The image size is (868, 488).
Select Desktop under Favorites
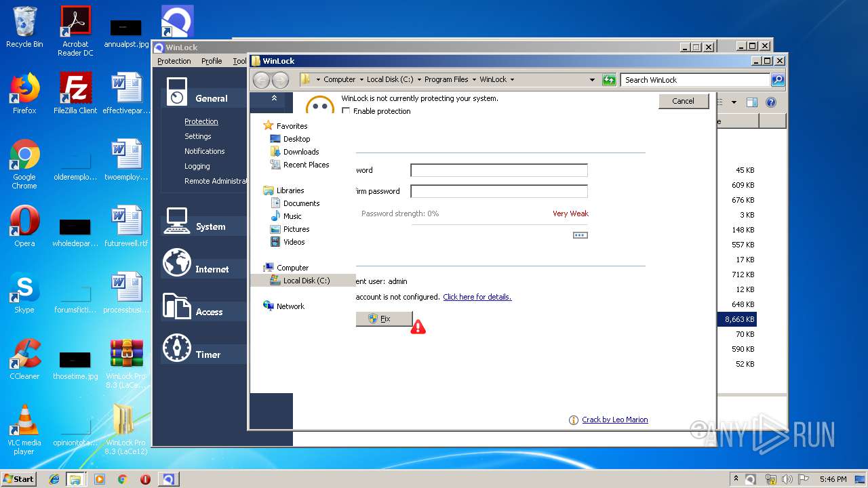coord(296,139)
